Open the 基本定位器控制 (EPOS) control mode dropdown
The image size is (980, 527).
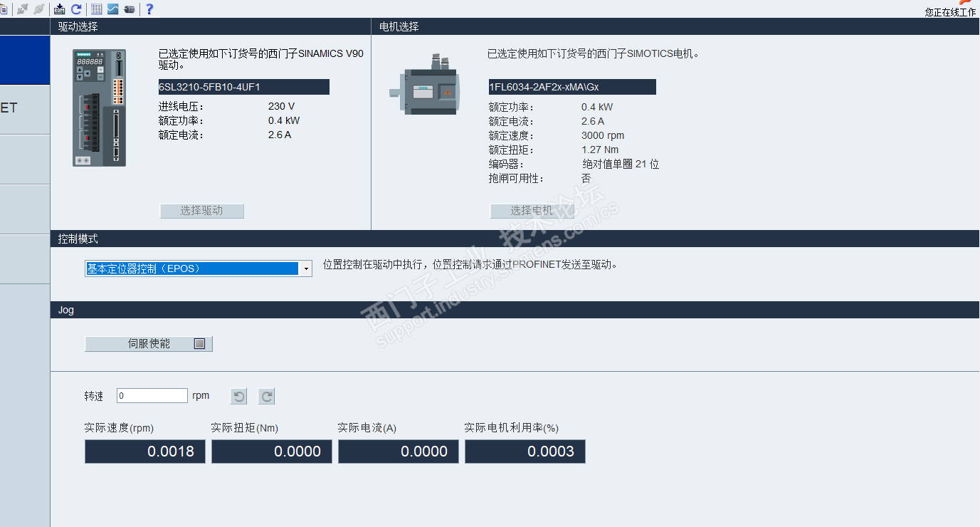coord(199,268)
